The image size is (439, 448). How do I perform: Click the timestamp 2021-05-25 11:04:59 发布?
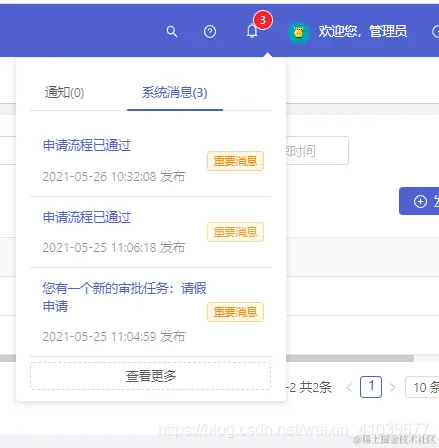(x=114, y=336)
